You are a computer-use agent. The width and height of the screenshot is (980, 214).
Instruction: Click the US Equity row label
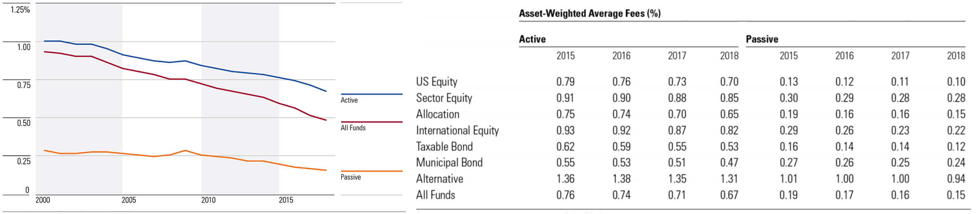pos(437,82)
